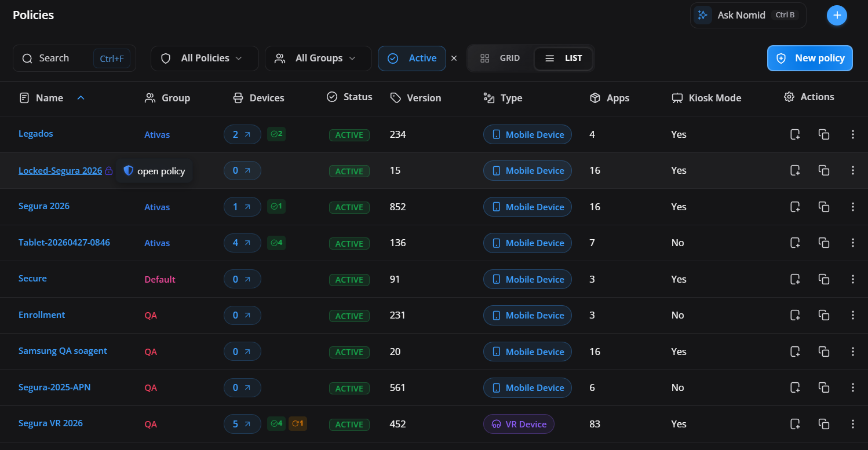Click the add-to icon for Locked-Segura 2026
The width and height of the screenshot is (868, 450).
click(x=795, y=170)
